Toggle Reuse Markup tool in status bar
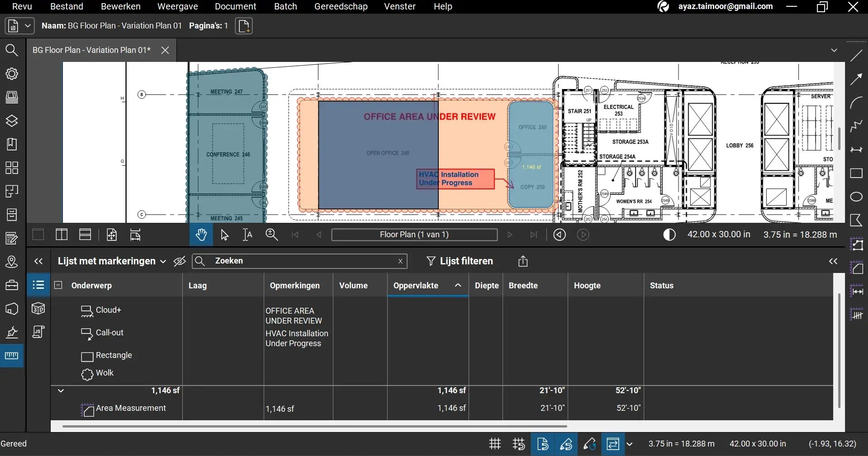This screenshot has height=456, width=868. [x=589, y=444]
